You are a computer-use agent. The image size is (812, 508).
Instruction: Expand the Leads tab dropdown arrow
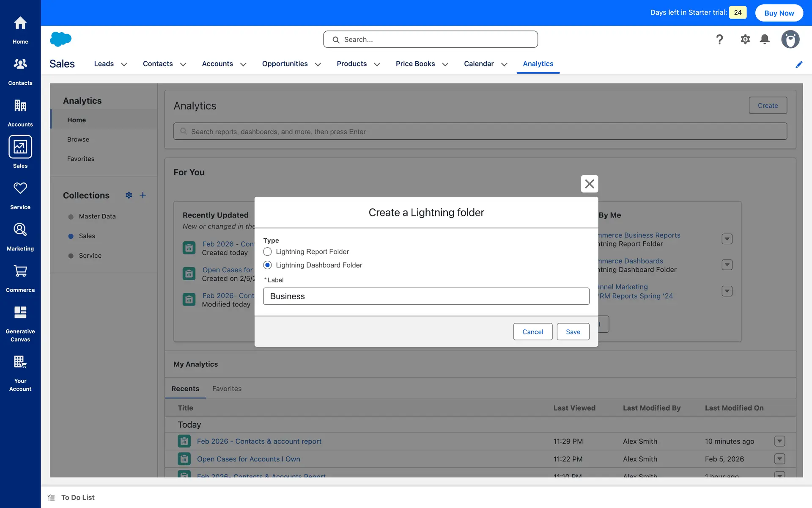(124, 64)
